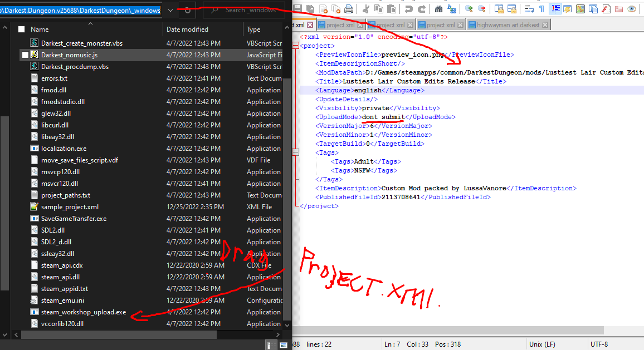The height and width of the screenshot is (350, 644).
Task: Click the eye-shaped Monitoring icon
Action: tap(631, 9)
